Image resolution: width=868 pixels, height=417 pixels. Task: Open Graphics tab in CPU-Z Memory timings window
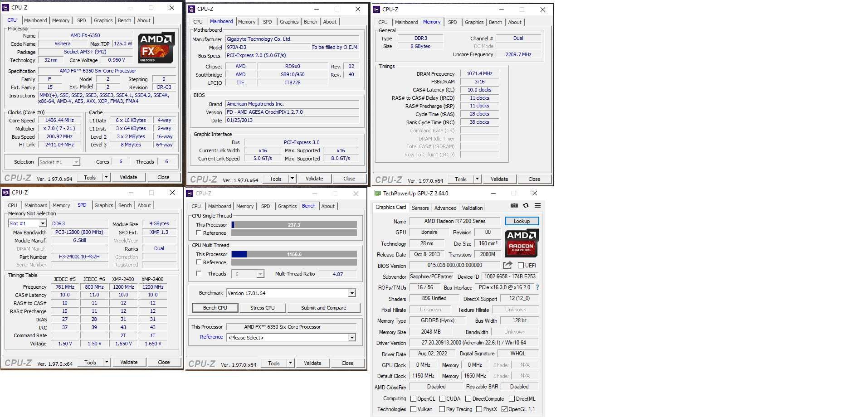474,22
